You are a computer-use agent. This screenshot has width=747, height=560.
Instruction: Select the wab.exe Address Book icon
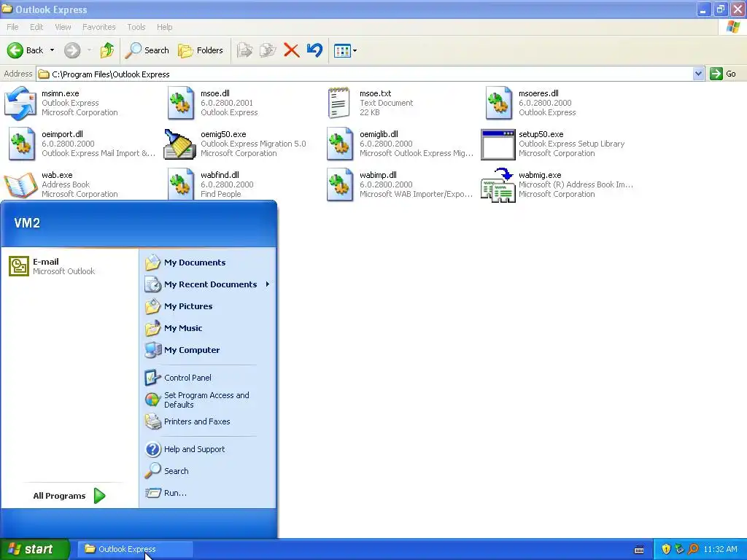[x=20, y=184]
